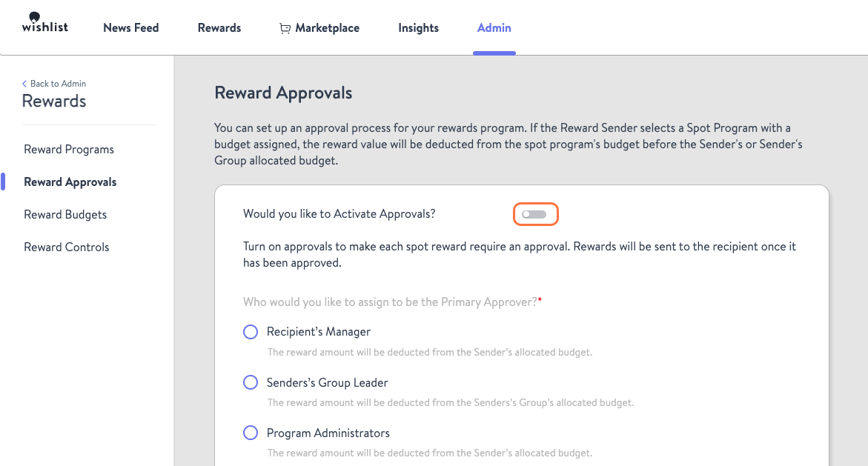Open Reward Budgets from the sidebar
Screen dimensions: 868x466
pyautogui.click(x=65, y=214)
